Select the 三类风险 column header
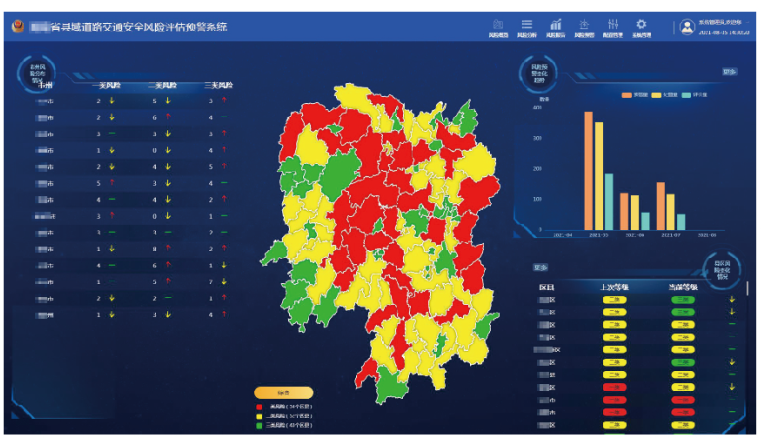Screen dimensions: 763x443 pyautogui.click(x=218, y=85)
